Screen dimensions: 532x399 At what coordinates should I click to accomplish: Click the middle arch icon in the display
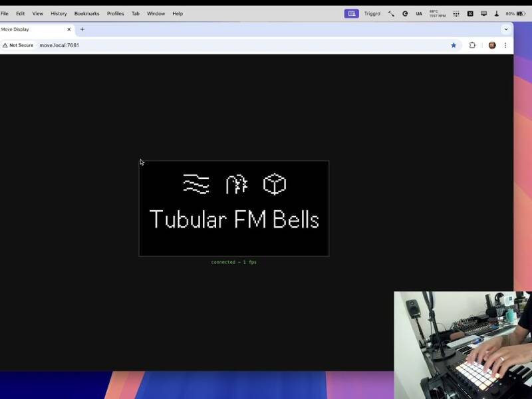pos(235,184)
